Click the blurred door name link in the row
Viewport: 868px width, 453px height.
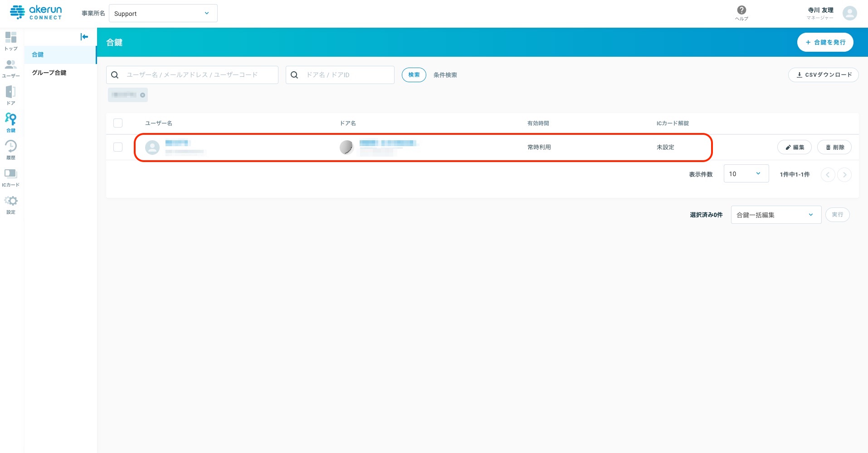click(x=388, y=143)
